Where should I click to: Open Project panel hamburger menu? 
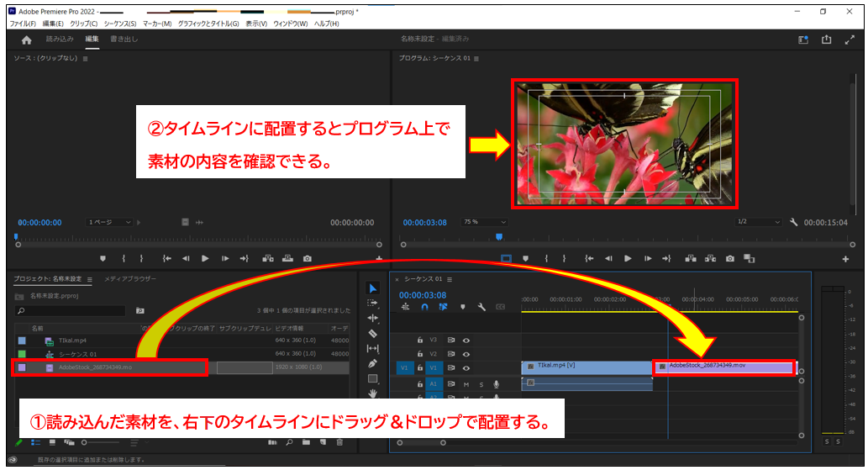(x=90, y=280)
